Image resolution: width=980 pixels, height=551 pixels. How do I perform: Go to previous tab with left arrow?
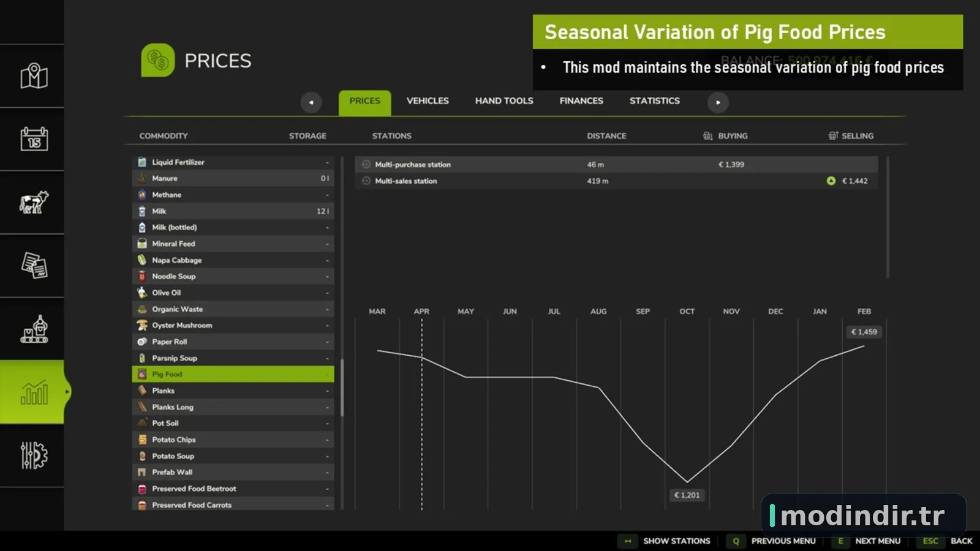click(311, 102)
